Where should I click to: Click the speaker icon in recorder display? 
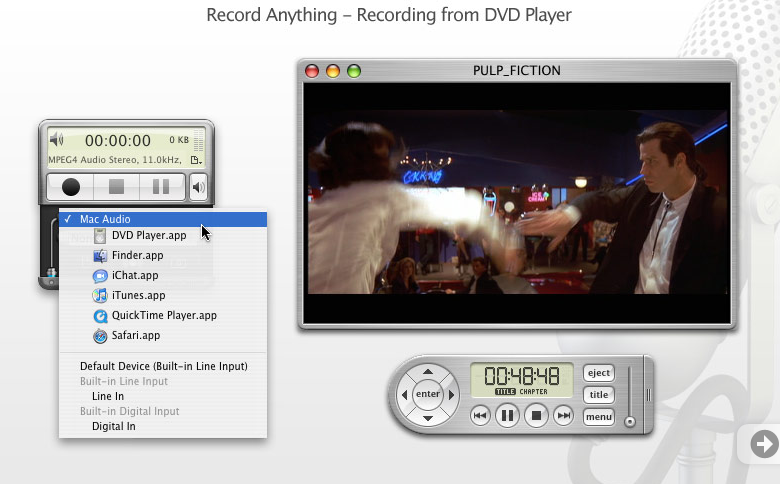tap(57, 139)
